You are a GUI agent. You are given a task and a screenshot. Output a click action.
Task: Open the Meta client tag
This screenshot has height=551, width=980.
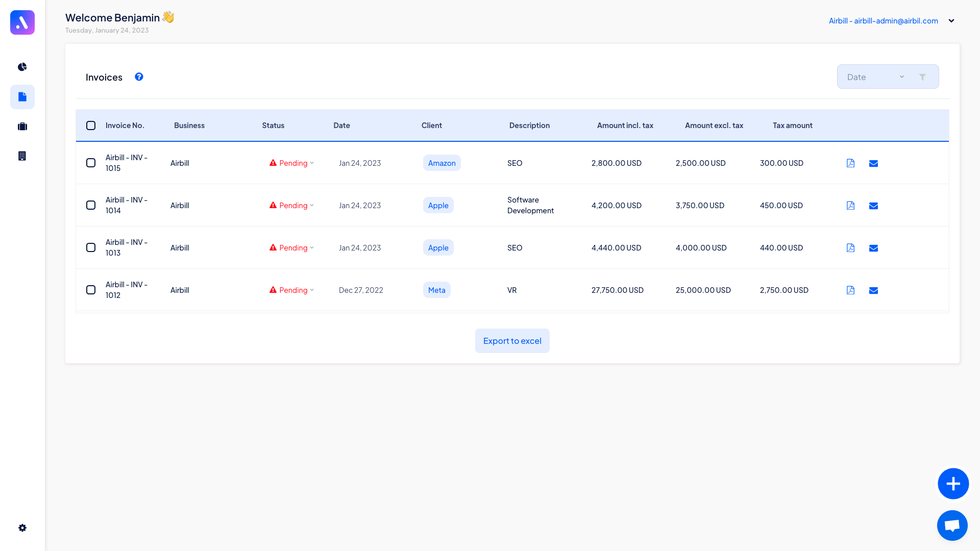click(437, 290)
